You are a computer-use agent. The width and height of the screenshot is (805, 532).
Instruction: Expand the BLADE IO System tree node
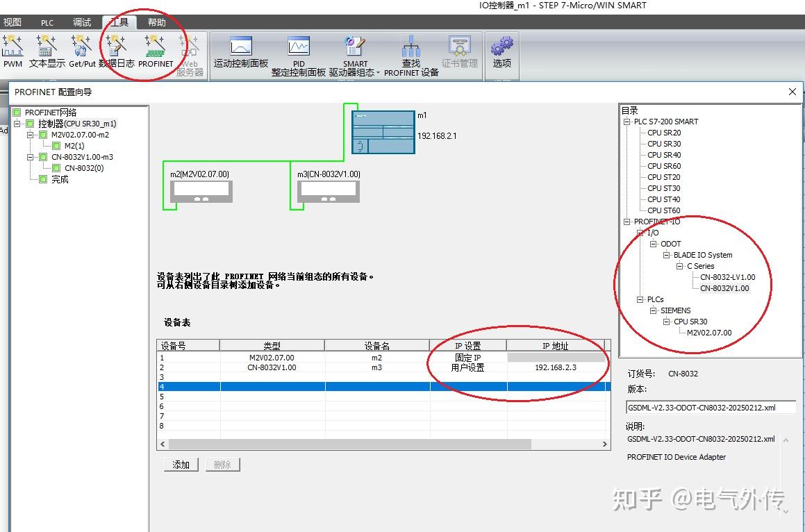coord(665,255)
